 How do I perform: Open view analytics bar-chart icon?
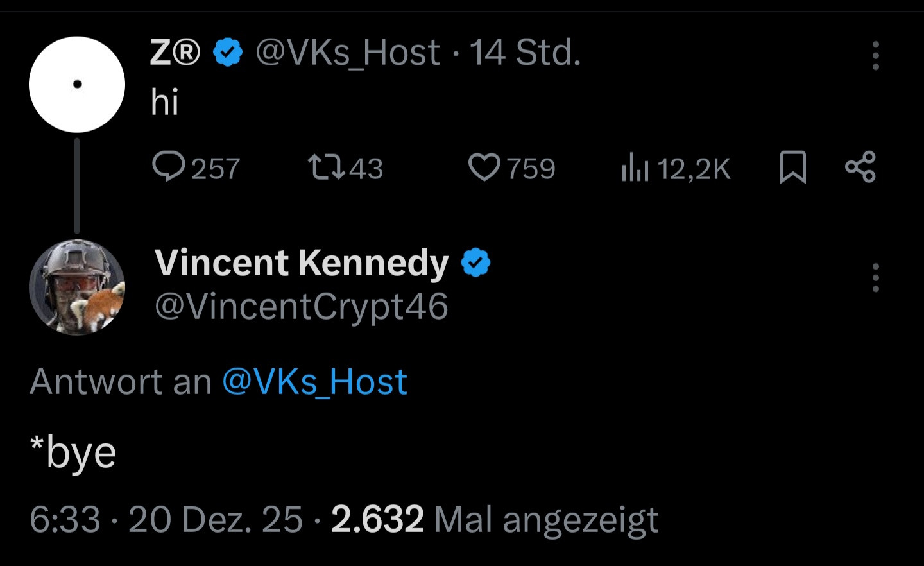pyautogui.click(x=635, y=168)
